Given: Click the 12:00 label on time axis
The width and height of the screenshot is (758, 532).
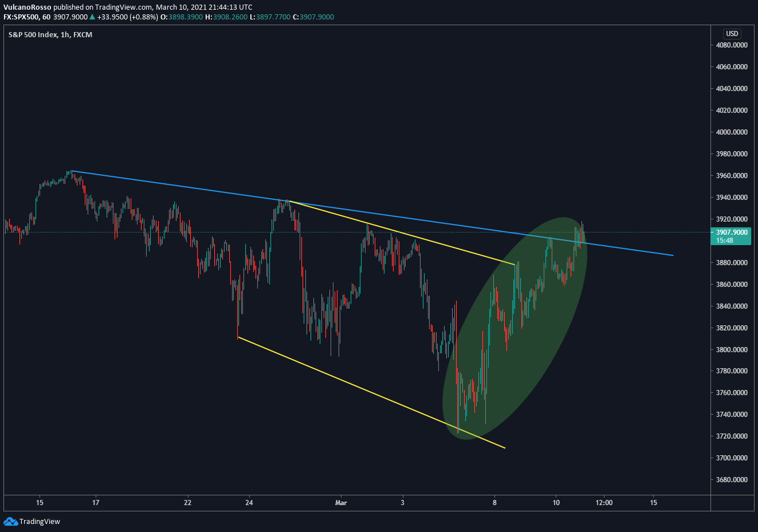Looking at the screenshot, I should tap(604, 503).
